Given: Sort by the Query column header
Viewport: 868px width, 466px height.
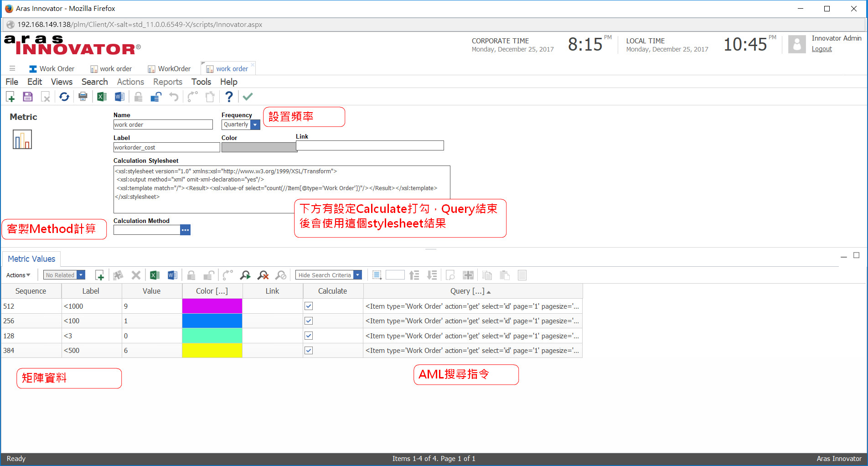Looking at the screenshot, I should click(473, 291).
